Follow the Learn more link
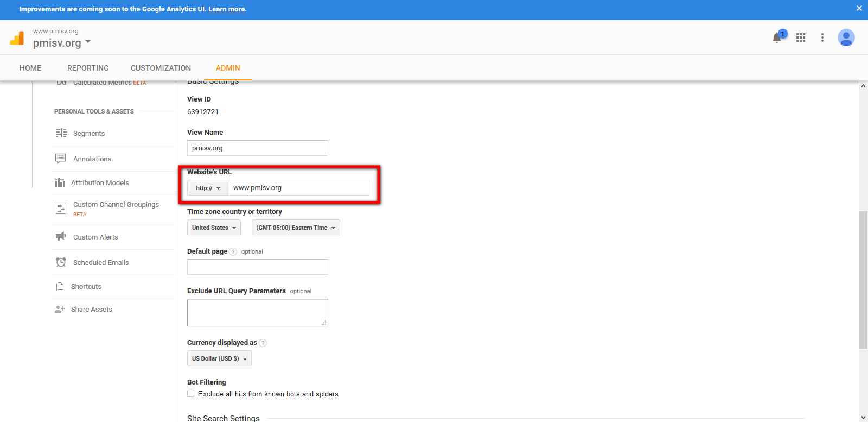The width and height of the screenshot is (868, 422). (x=227, y=9)
